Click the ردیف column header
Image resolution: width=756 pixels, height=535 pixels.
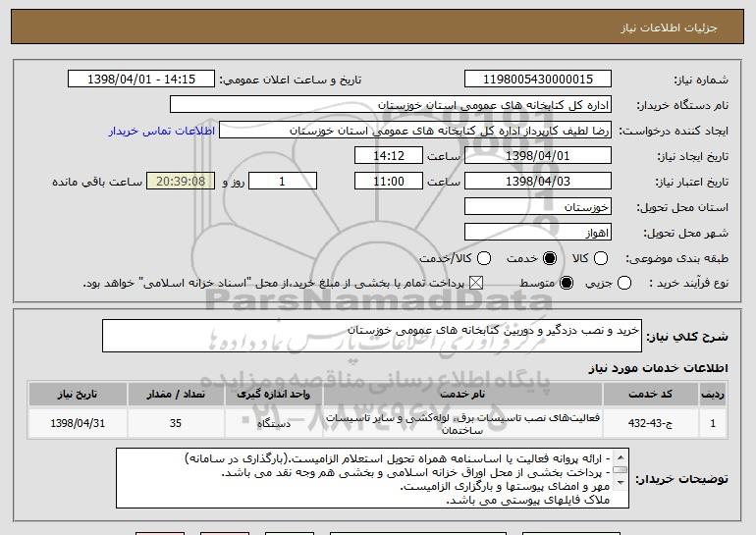(713, 395)
